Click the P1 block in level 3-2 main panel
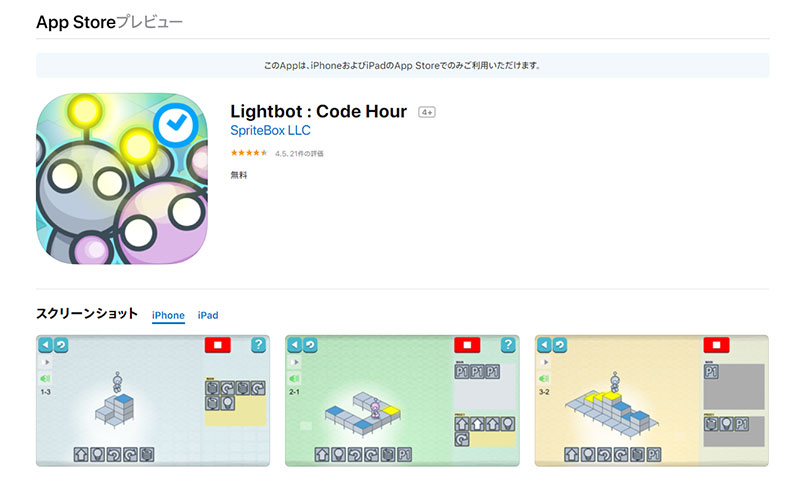 (x=712, y=371)
